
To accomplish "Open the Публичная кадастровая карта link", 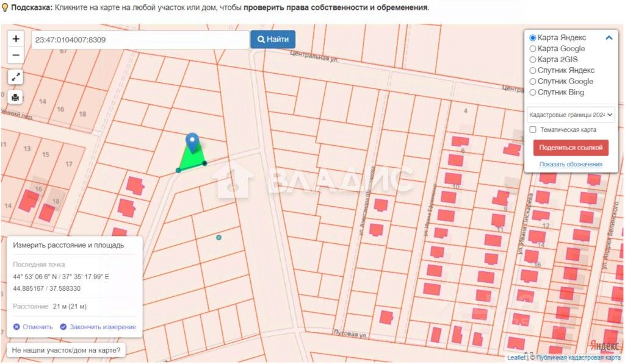I will 578,358.
